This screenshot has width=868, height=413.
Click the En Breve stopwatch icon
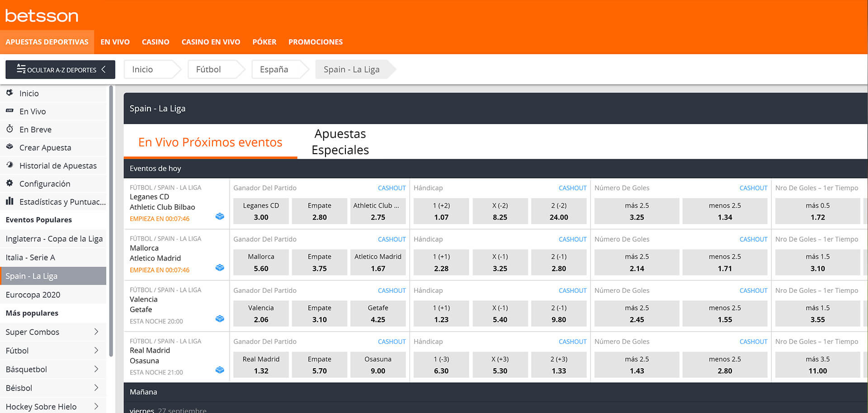pyautogui.click(x=9, y=129)
